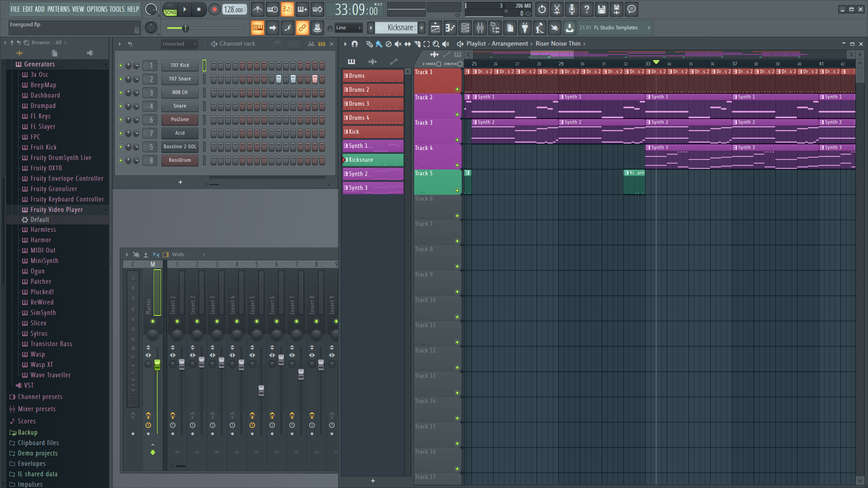The image size is (868, 488).
Task: Open the FILE menu
Action: [15, 9]
